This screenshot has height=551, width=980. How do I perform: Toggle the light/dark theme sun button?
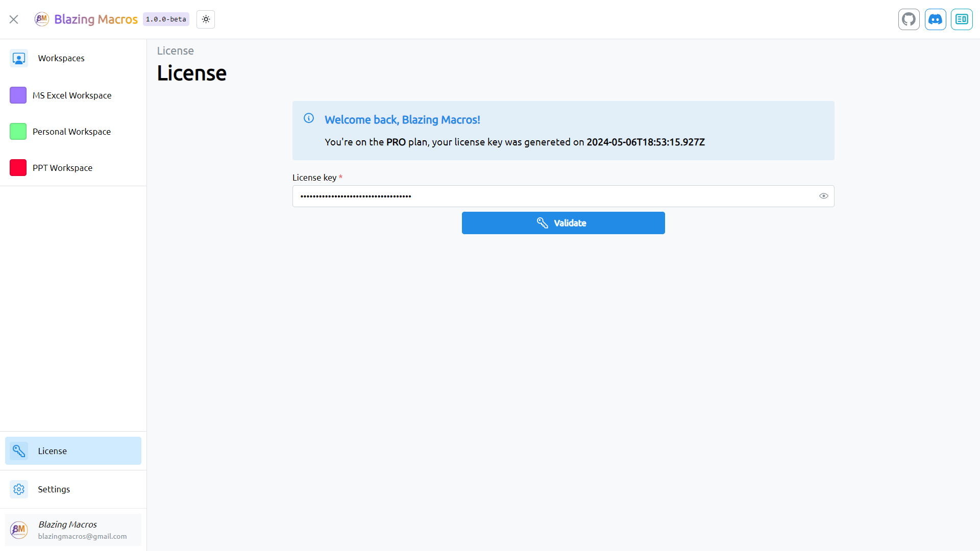coord(206,19)
